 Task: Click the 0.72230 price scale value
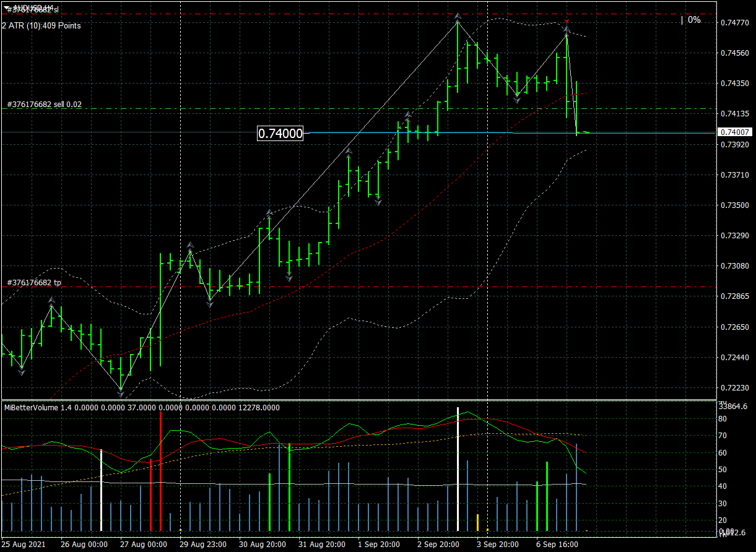pyautogui.click(x=734, y=388)
